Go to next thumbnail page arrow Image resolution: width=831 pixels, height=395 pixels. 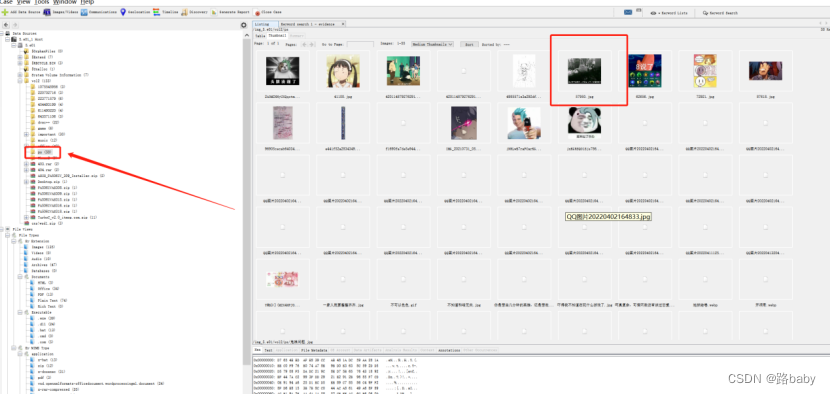tap(312, 45)
